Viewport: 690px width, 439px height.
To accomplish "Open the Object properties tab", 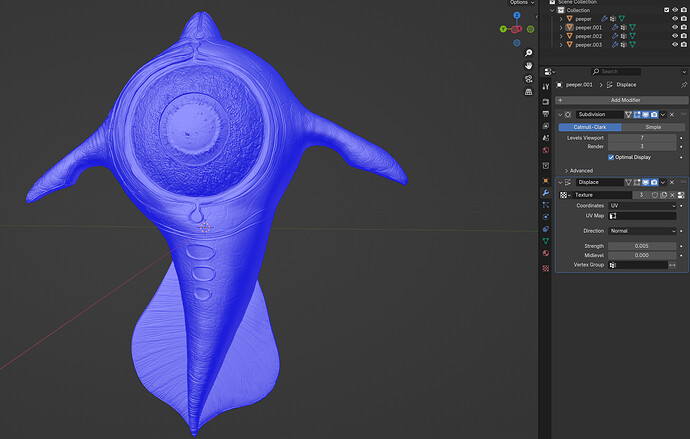I will [x=546, y=180].
